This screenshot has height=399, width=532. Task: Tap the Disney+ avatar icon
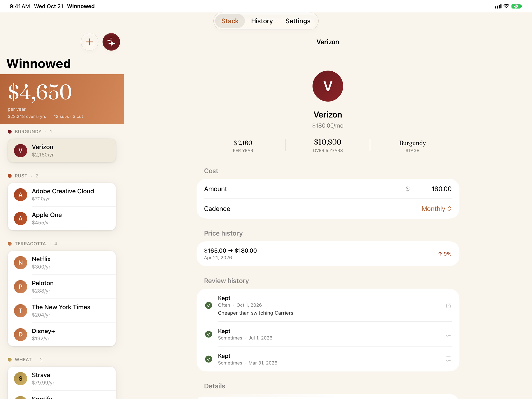pyautogui.click(x=21, y=334)
